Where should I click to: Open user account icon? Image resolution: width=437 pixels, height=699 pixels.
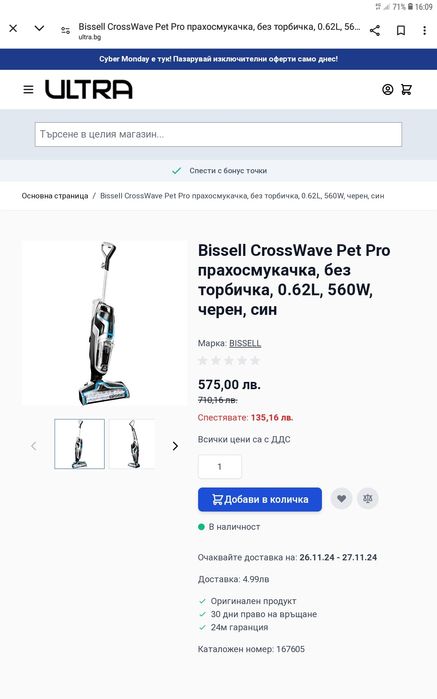tap(388, 90)
